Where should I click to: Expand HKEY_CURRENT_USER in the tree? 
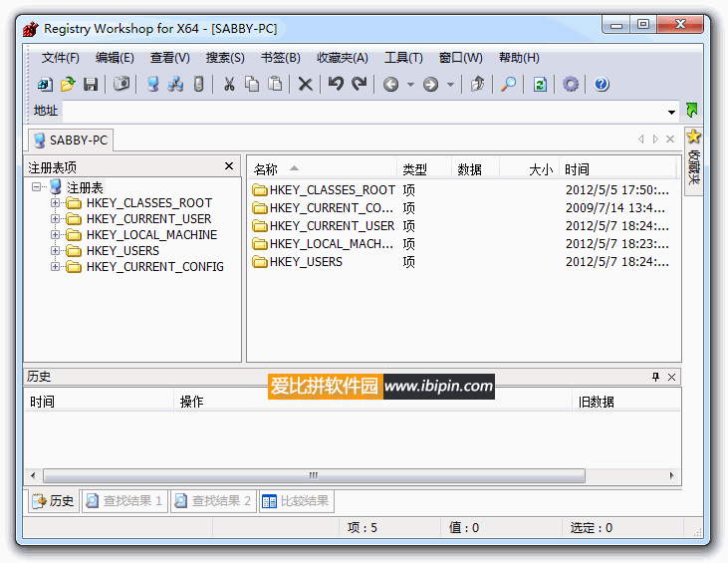(55, 219)
